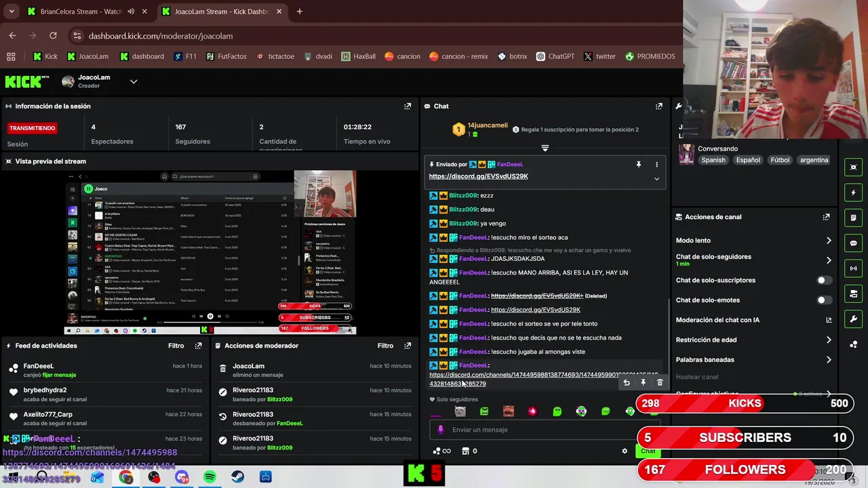868x488 pixels.
Task: Open the Kick shop icon in chat footer
Action: (465, 451)
